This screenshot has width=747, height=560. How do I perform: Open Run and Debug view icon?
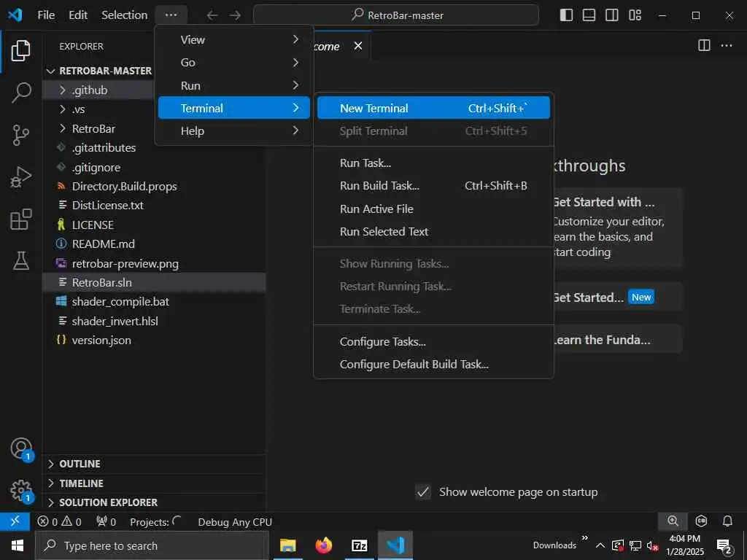20,176
